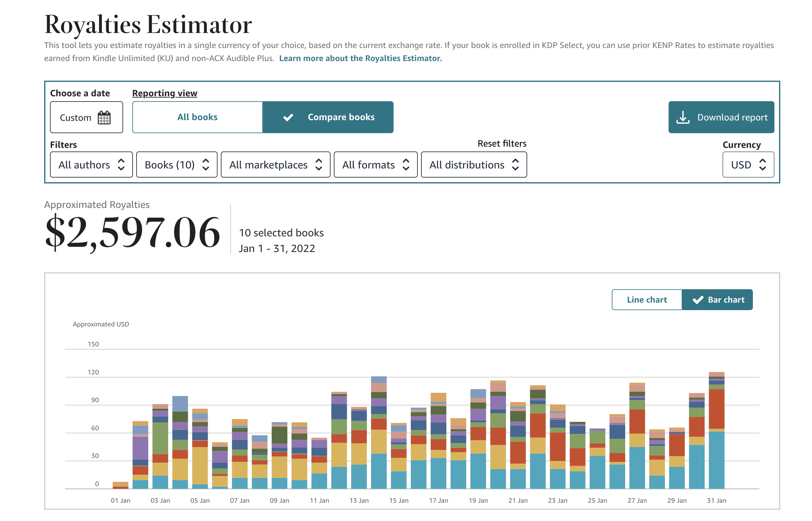Click the '09 Jan' axis label
Viewport: 812px width, 521px height.
(279, 501)
